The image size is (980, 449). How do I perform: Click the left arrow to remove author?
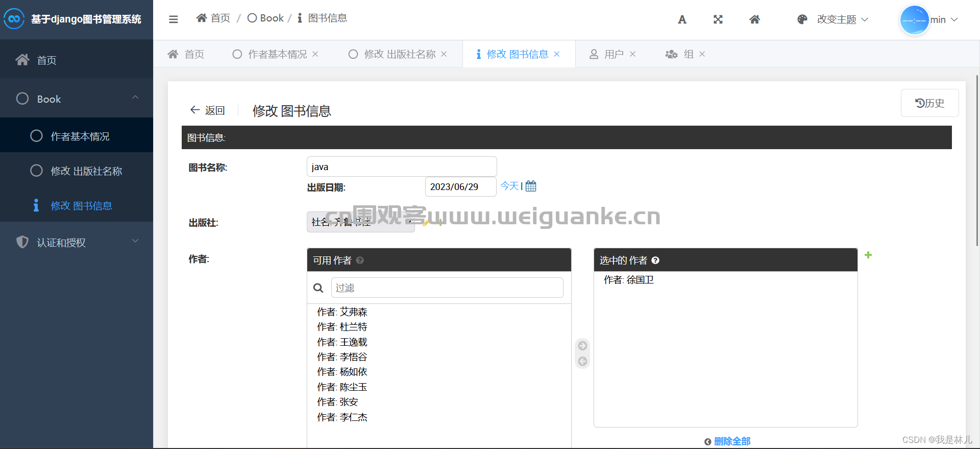tap(582, 362)
